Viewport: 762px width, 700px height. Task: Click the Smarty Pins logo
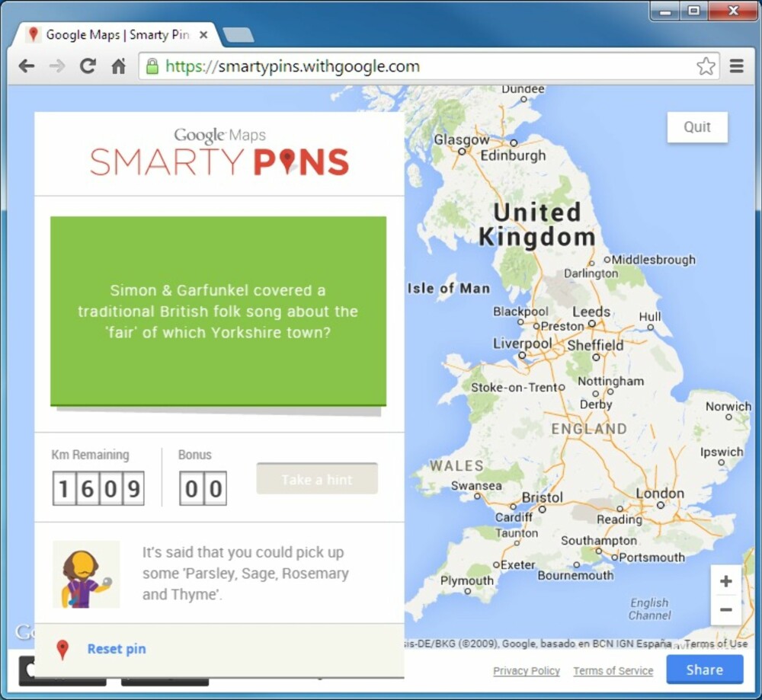(x=219, y=161)
